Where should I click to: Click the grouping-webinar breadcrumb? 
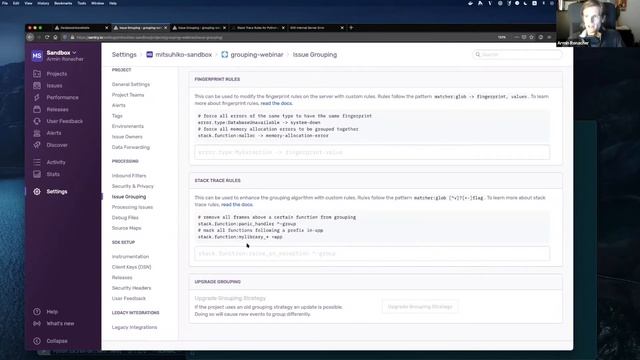257,54
